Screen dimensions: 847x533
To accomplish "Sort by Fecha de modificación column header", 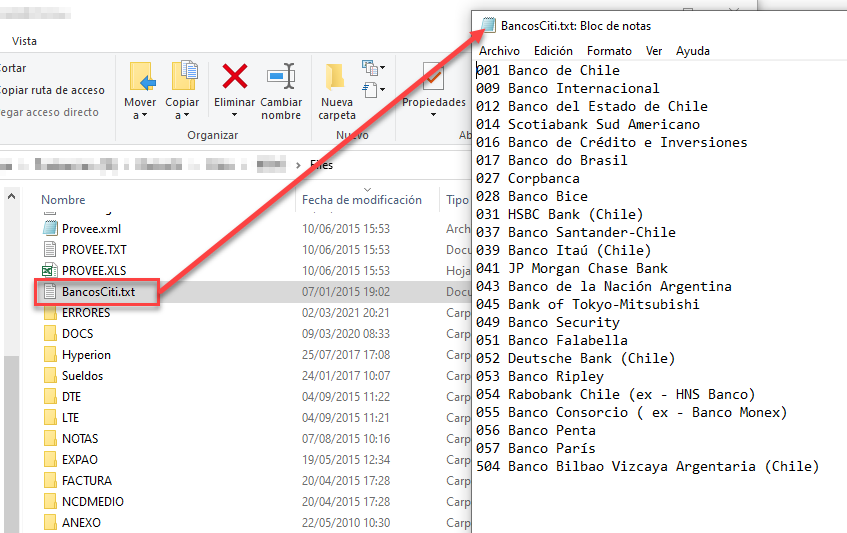I will tap(361, 200).
